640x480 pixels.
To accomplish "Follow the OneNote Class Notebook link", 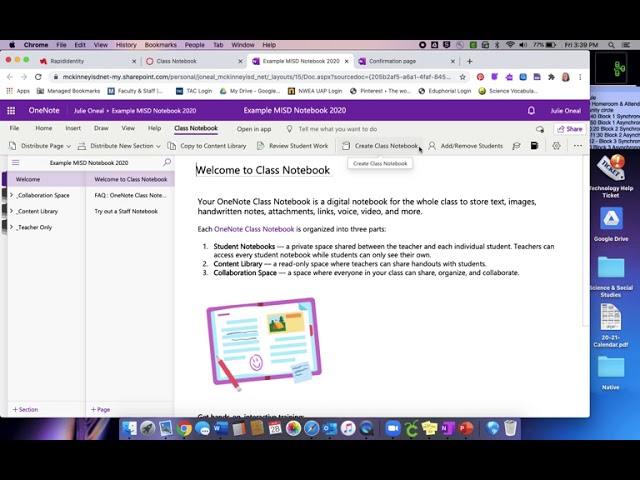I will (254, 229).
